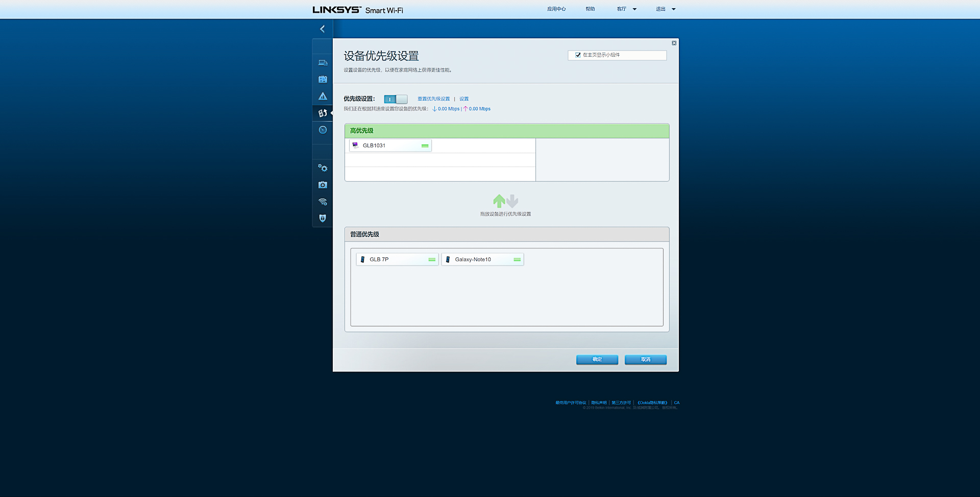Screen dimensions: 980x497
Task: Open the 退出 dropdown arrow
Action: tap(674, 9)
